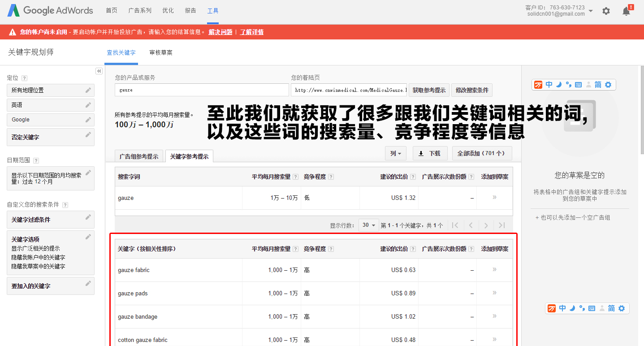Edit the date range 过去12个月 setting
Screen dimensions: 644x346
[88, 173]
